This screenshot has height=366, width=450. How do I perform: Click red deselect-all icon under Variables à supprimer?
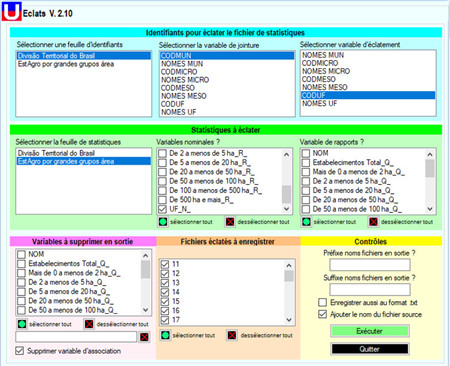pyautogui.click(x=89, y=324)
